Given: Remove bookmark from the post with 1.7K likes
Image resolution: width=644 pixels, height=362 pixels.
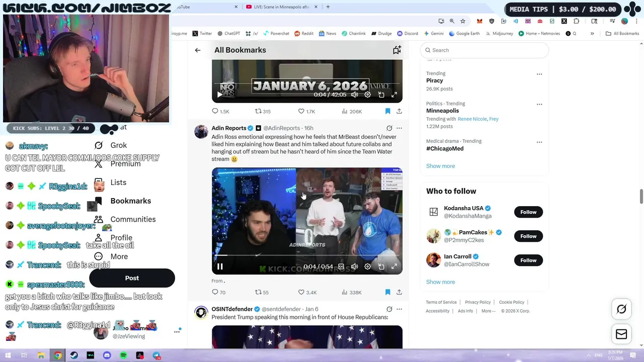Looking at the screenshot, I should coord(387,111).
